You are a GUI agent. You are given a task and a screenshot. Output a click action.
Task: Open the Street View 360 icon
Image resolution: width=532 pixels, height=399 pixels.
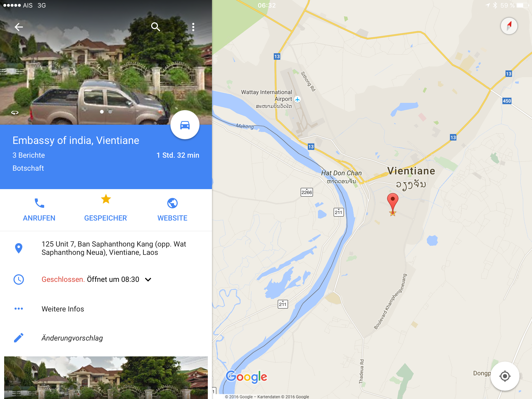15,112
